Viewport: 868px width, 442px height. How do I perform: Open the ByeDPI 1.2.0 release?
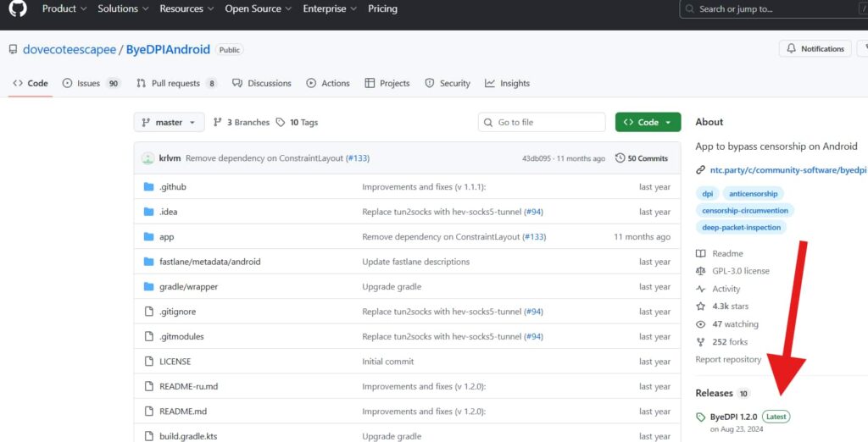pyautogui.click(x=733, y=417)
